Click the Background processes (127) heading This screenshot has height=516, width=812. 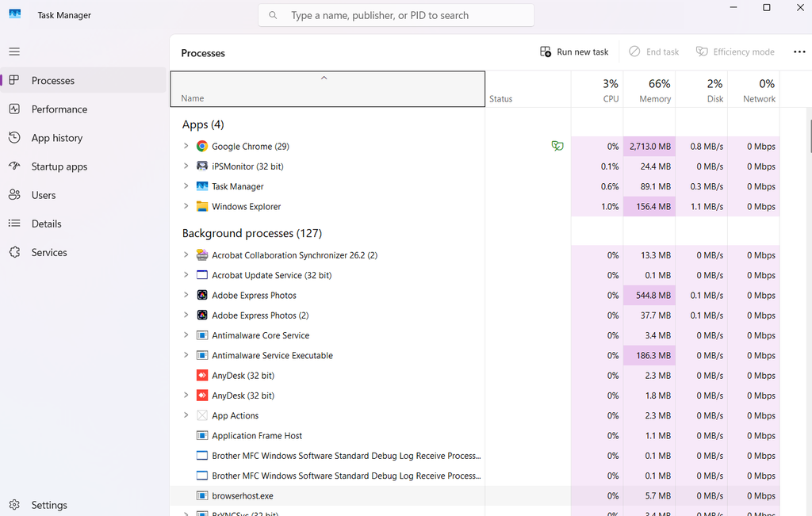[252, 233]
